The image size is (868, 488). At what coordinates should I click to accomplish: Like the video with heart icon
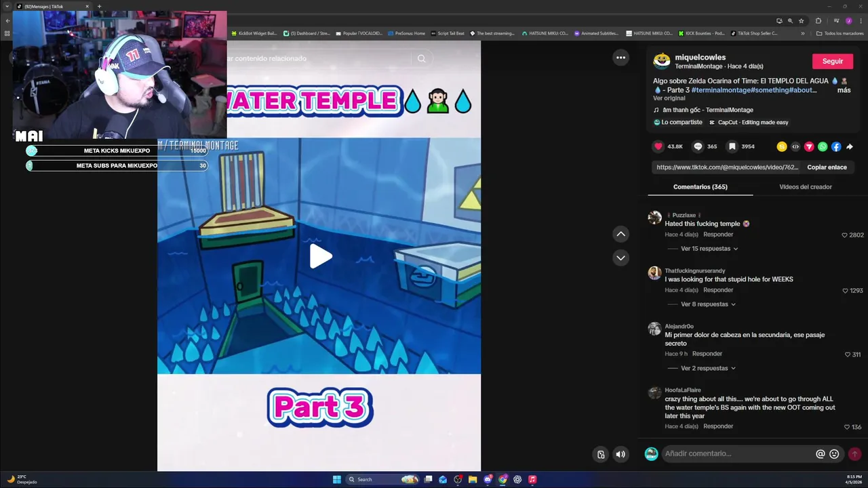pyautogui.click(x=658, y=146)
